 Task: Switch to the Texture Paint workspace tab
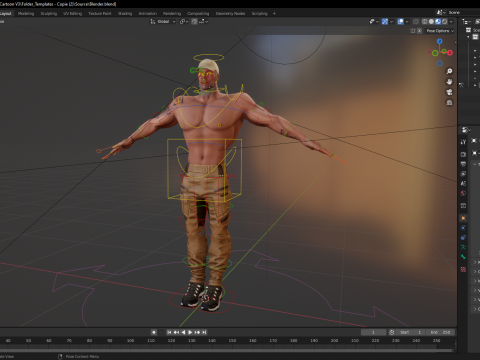point(100,14)
